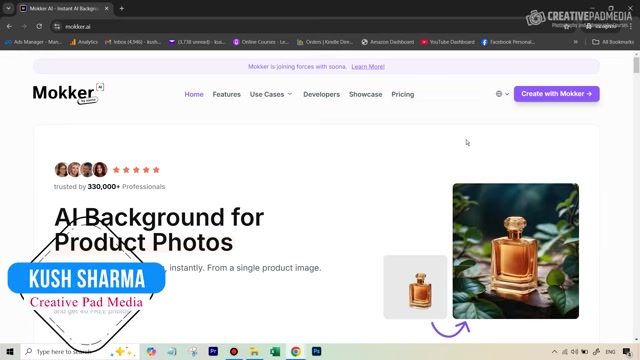Show hidden system tray icons
The height and width of the screenshot is (360, 640).
(554, 352)
